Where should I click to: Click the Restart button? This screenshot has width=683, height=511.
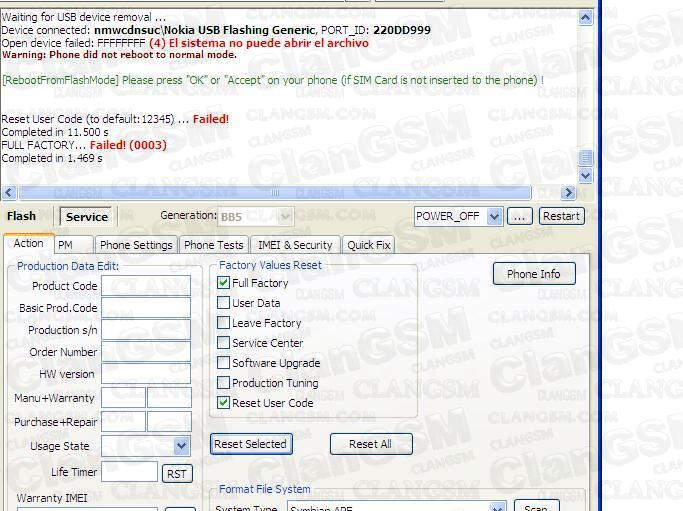[561, 216]
